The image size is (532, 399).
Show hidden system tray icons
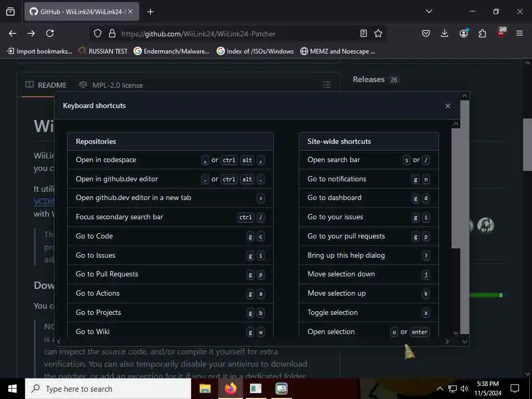click(x=440, y=389)
